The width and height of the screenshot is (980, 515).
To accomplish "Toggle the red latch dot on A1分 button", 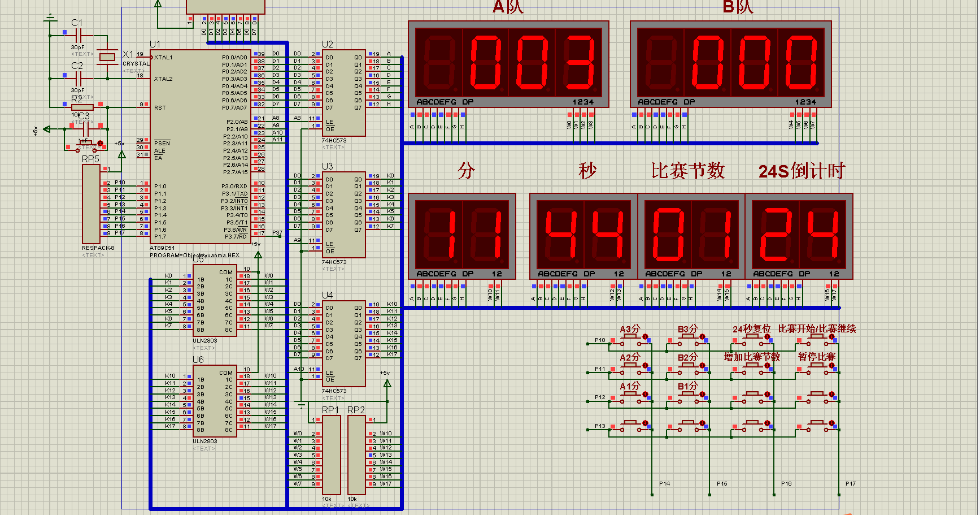I will pyautogui.click(x=645, y=394).
